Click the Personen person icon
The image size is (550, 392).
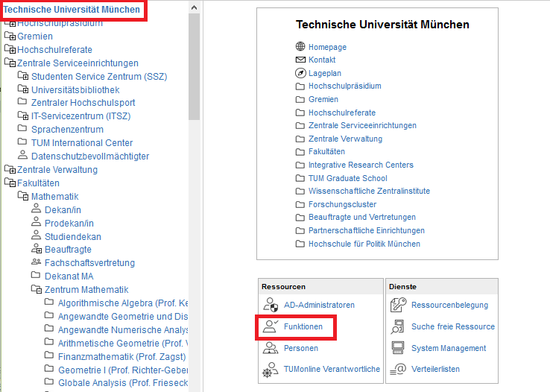click(x=270, y=348)
